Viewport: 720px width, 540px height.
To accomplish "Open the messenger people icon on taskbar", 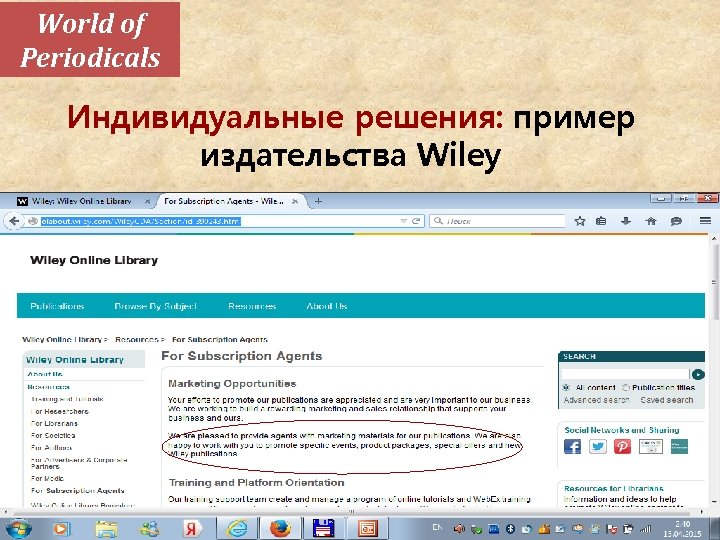I will pos(149,529).
